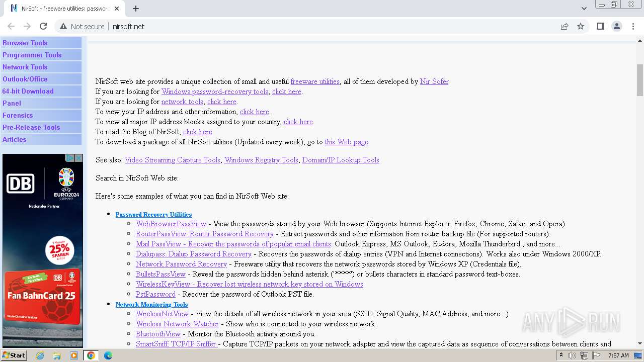Open Dialupass: Dialup Password Recovery link
The width and height of the screenshot is (644, 362).
click(194, 254)
